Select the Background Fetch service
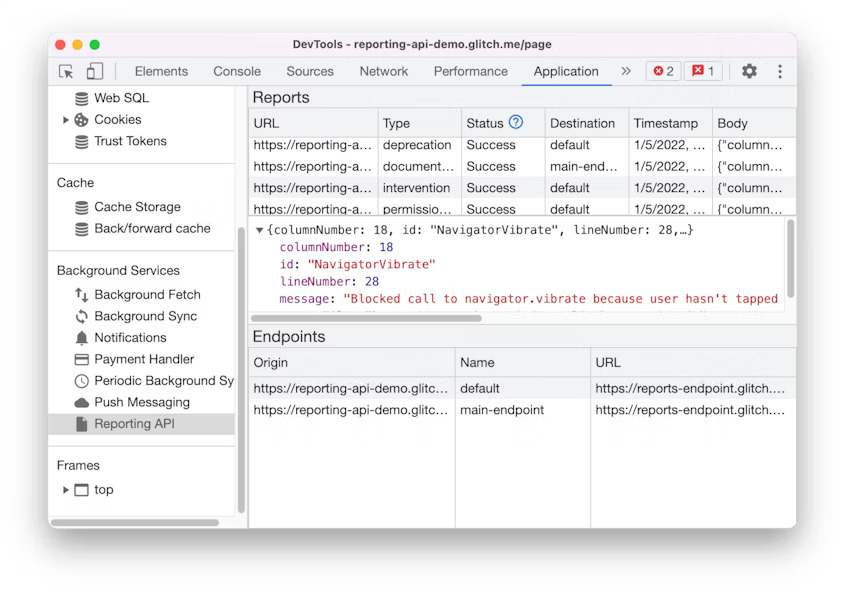Screen dimensions: 845x592 (x=147, y=294)
